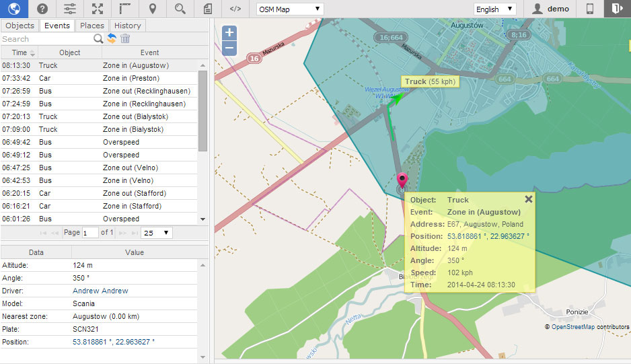
Task: Zoom out on the map
Action: [229, 48]
